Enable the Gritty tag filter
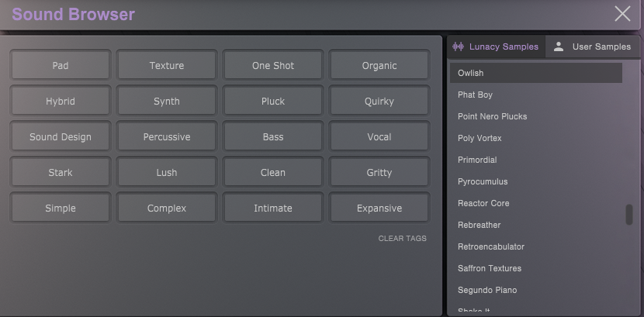644x317 pixels. [x=379, y=173]
